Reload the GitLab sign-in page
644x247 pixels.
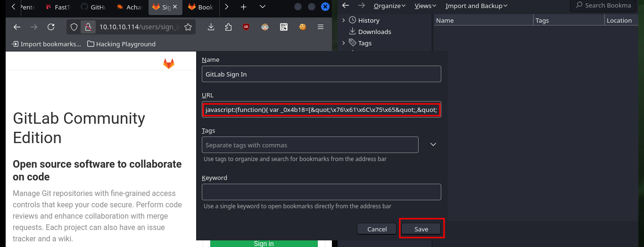click(x=51, y=27)
